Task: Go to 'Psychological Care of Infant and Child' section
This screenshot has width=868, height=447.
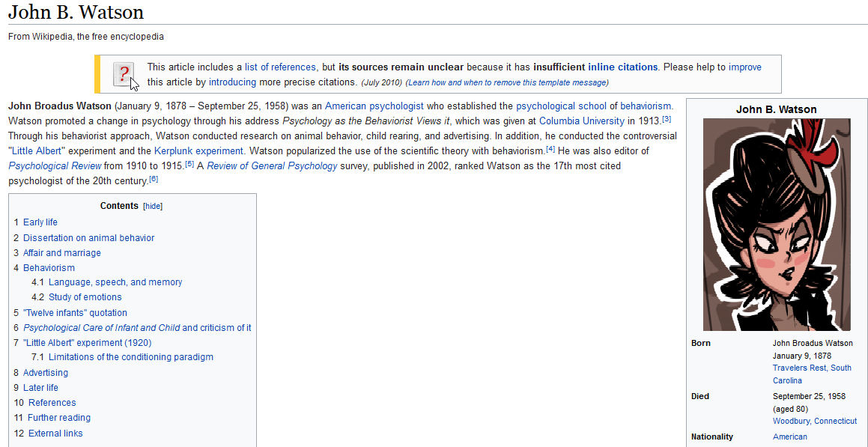Action: [137, 327]
